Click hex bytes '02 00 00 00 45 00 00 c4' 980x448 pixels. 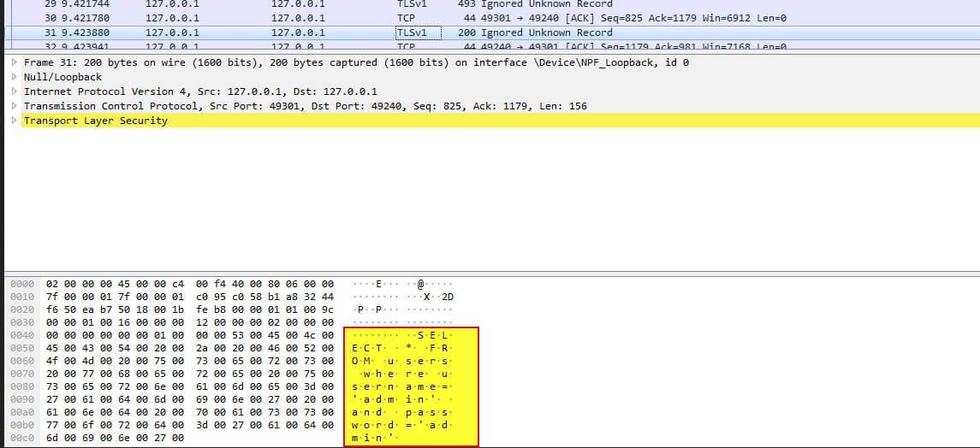[x=115, y=284]
